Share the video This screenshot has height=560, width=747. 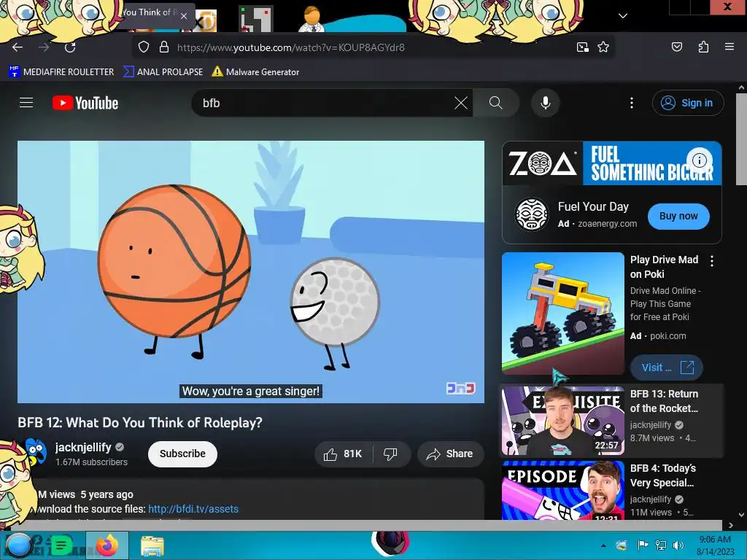pos(450,454)
